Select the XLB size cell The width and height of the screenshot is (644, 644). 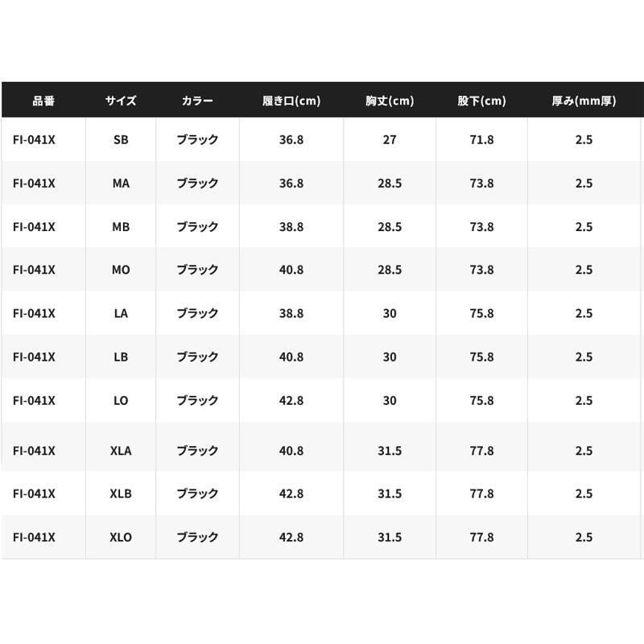pyautogui.click(x=121, y=493)
